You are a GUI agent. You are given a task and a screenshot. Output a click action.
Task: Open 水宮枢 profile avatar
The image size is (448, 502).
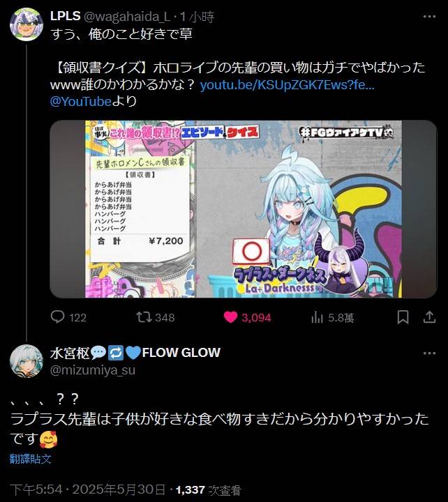(x=27, y=361)
